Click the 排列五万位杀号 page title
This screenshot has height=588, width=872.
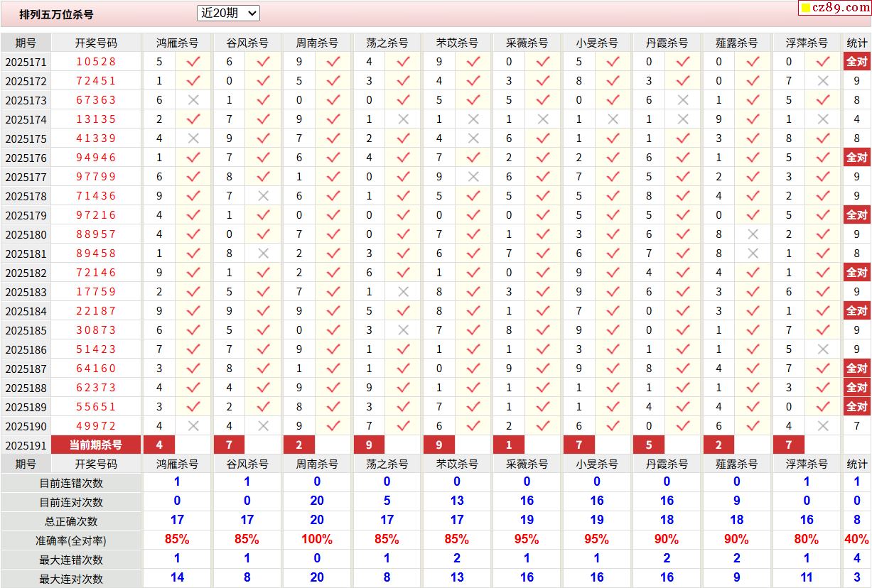pyautogui.click(x=56, y=14)
